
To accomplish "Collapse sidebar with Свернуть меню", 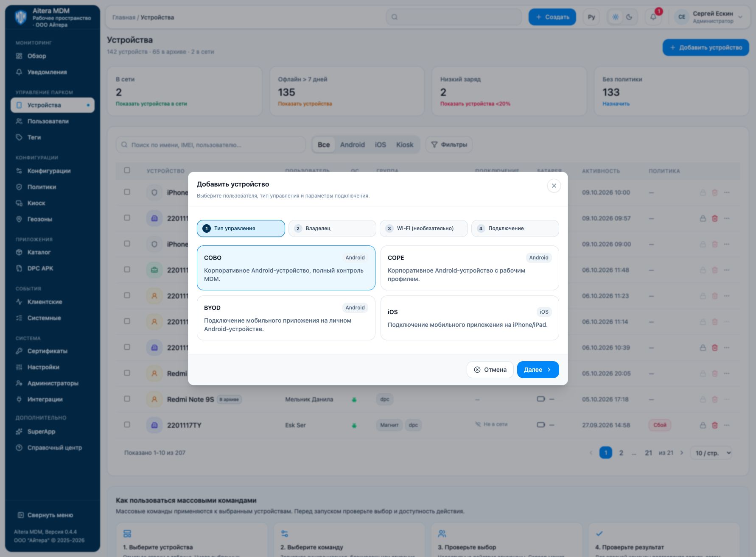I will [45, 515].
